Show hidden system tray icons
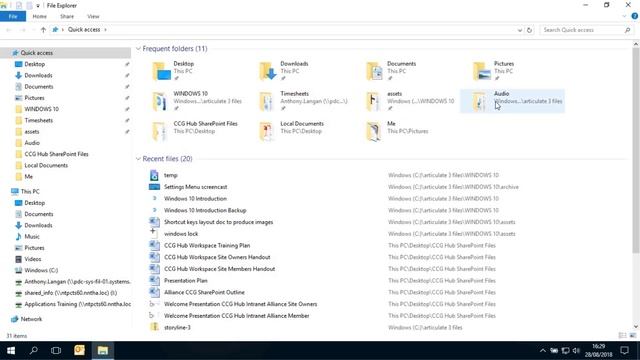Image resolution: width=640 pixels, height=360 pixels. pyautogui.click(x=542, y=351)
